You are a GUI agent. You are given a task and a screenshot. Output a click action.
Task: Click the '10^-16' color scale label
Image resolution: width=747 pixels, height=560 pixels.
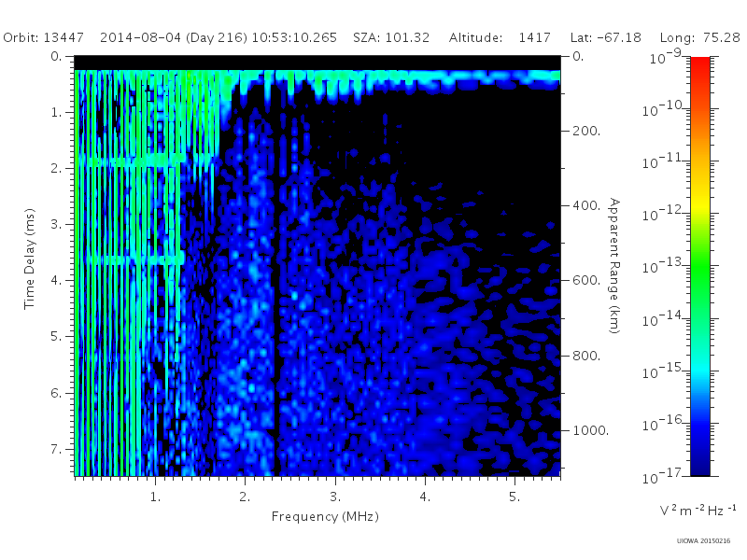click(663, 423)
